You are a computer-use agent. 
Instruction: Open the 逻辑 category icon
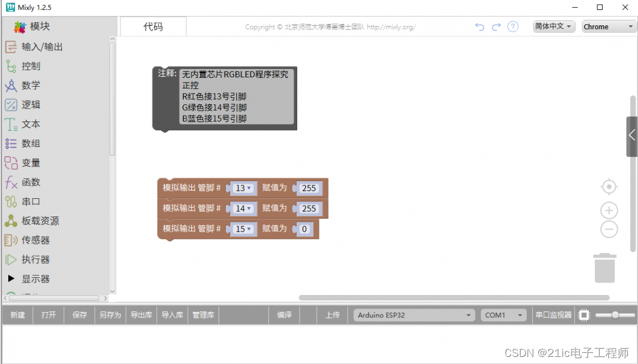[x=11, y=105]
